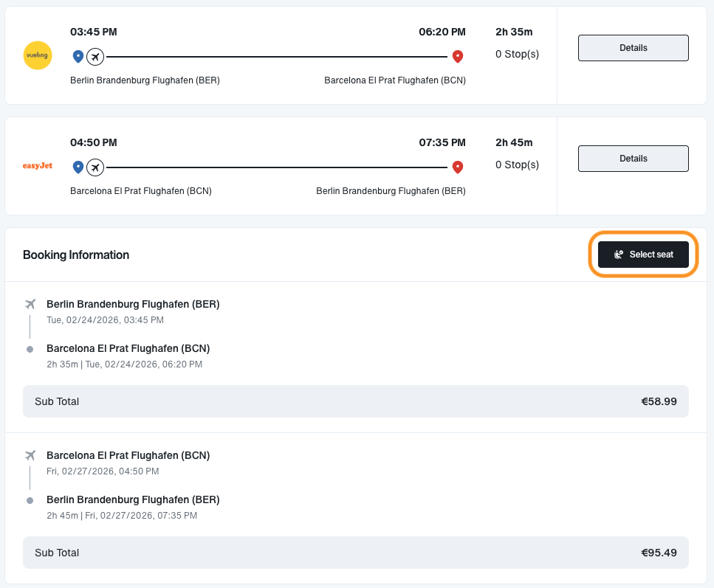Click Fri, 02/27/2026, 04:50 PM date
Image resolution: width=714 pixels, height=588 pixels.
pyautogui.click(x=103, y=471)
